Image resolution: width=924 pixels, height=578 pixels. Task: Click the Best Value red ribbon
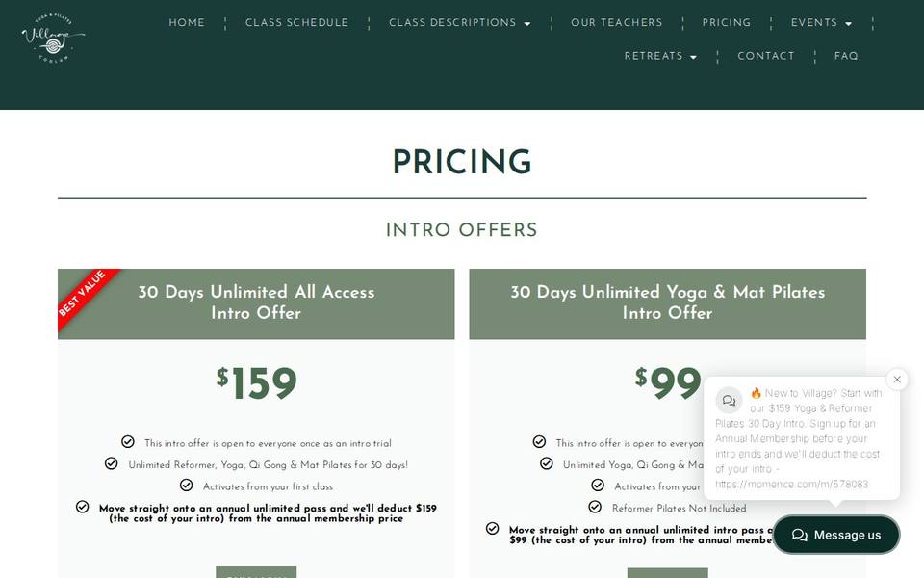point(86,297)
